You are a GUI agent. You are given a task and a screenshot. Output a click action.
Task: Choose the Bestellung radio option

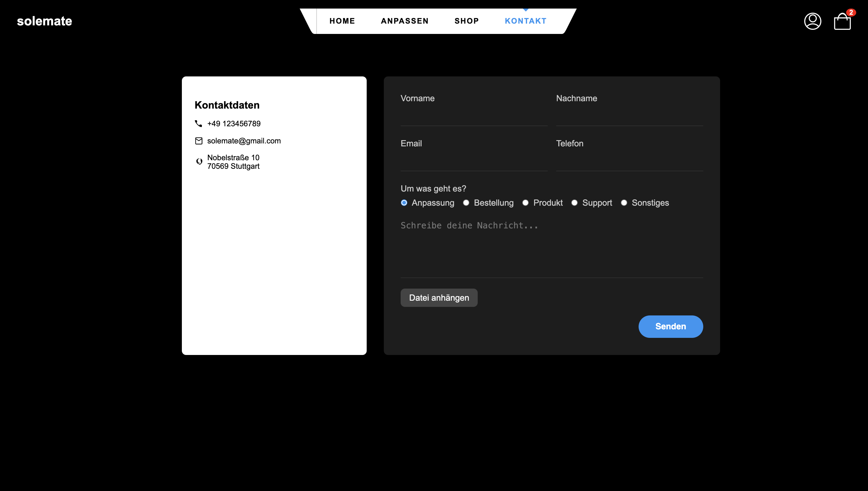tap(466, 203)
